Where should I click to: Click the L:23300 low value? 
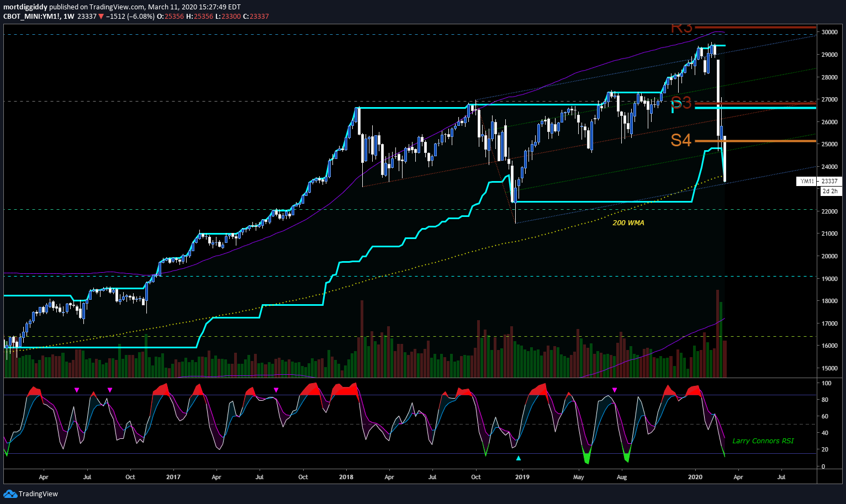[x=228, y=17]
